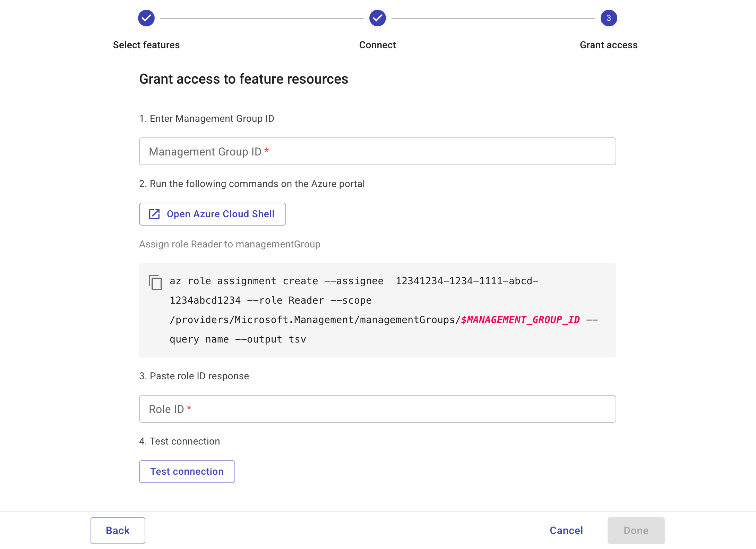
Task: Click the checkmark icon above Select features
Action: pos(146,18)
